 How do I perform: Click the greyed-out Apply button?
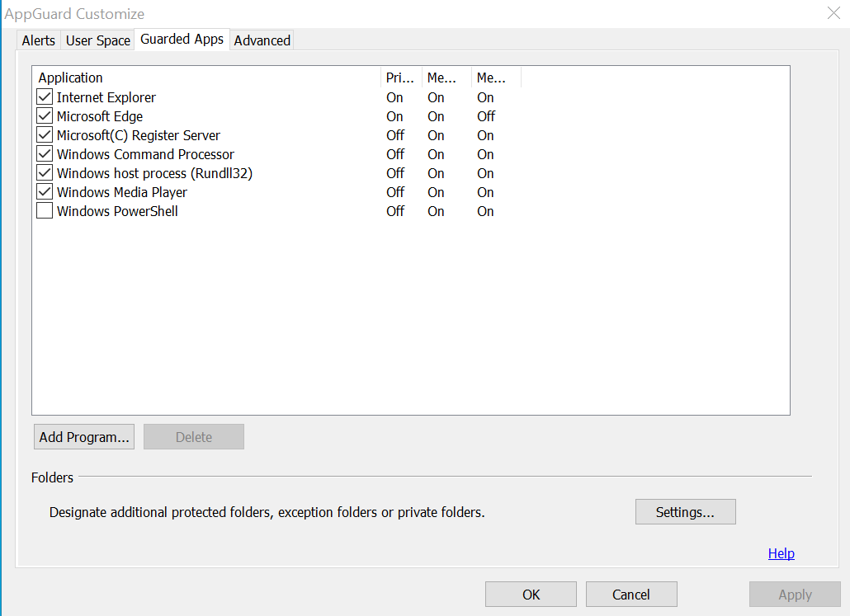[x=795, y=595]
